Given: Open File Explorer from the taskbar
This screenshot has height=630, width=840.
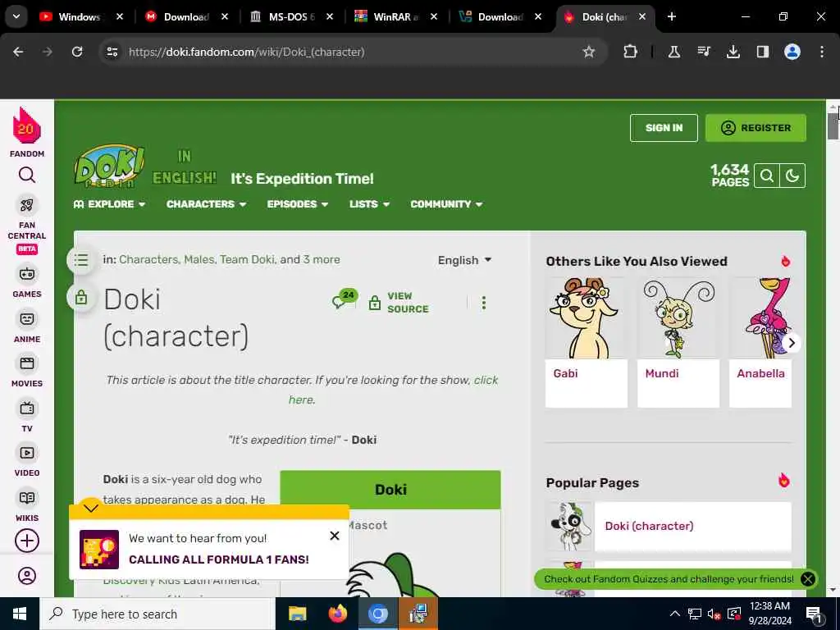Looking at the screenshot, I should click(297, 614).
